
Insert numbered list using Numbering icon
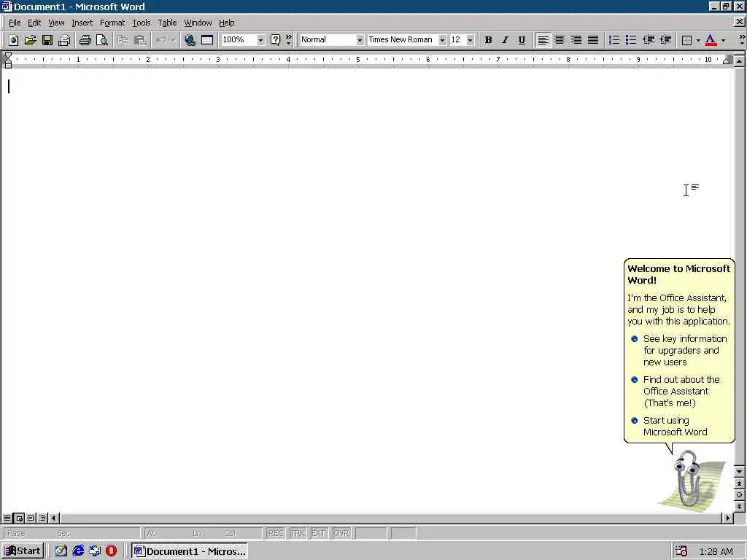pyautogui.click(x=614, y=40)
